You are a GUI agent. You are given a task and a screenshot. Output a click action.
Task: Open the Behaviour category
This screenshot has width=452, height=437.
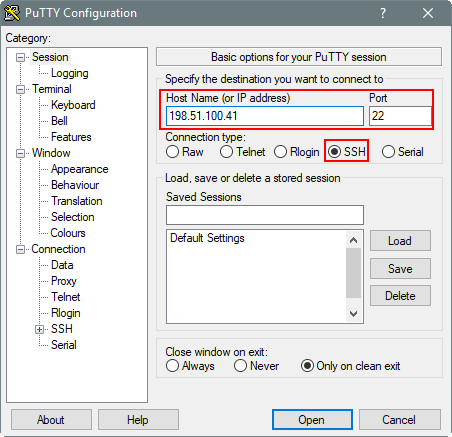click(75, 185)
